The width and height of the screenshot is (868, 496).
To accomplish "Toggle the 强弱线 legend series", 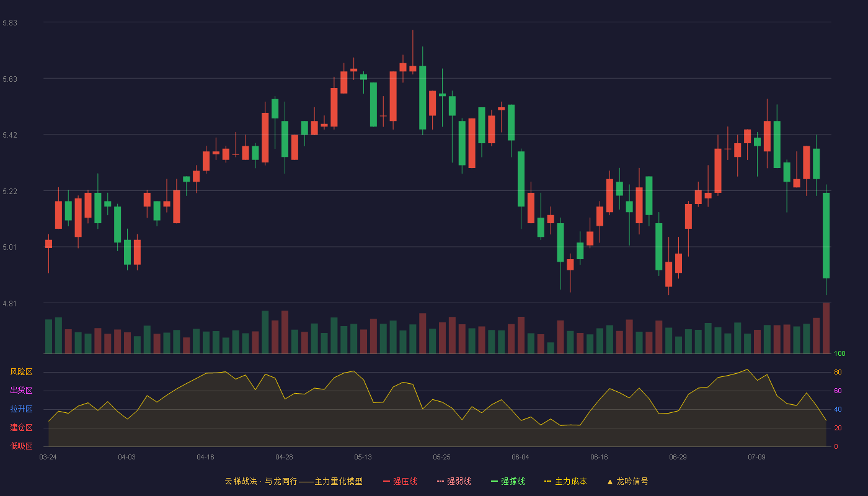I will pyautogui.click(x=454, y=481).
